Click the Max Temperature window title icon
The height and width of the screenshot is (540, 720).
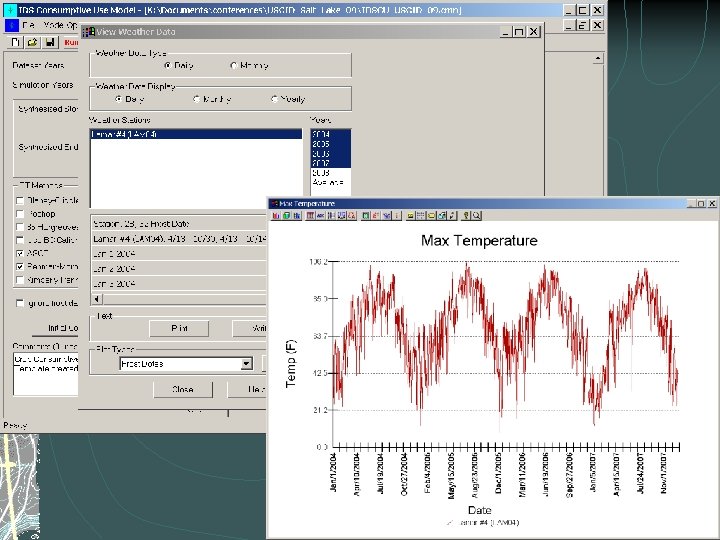(274, 203)
